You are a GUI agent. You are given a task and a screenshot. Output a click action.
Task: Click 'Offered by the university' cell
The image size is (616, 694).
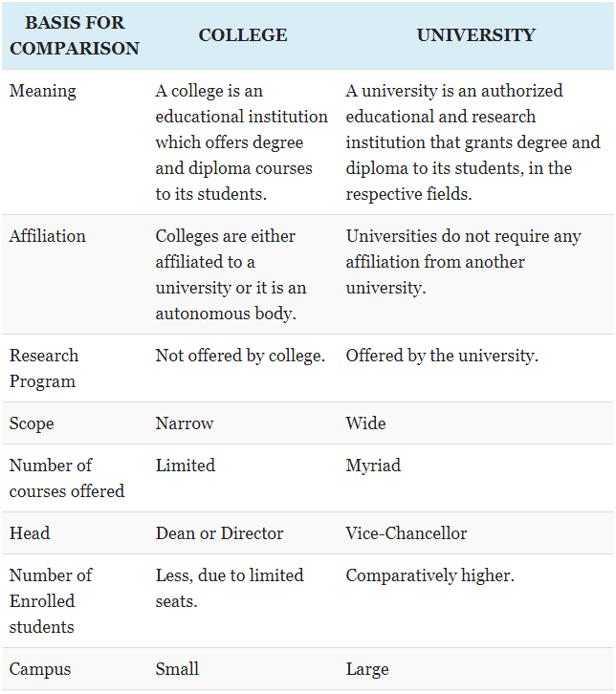(x=442, y=356)
